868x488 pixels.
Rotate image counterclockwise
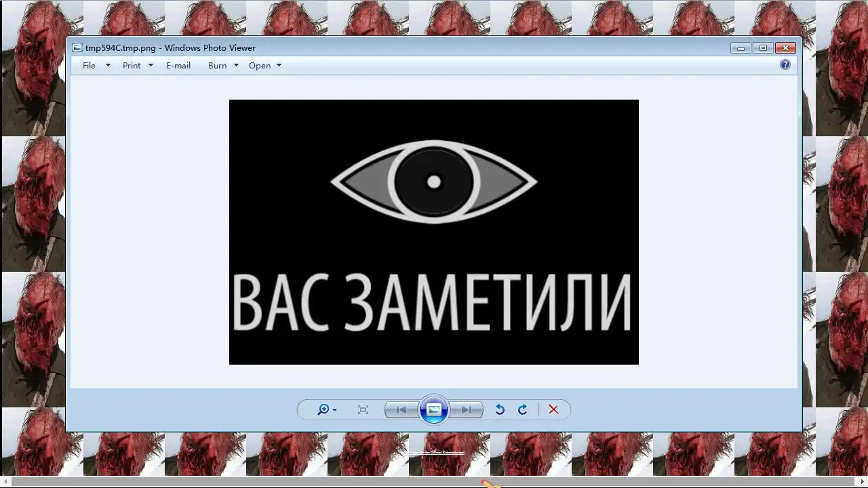coord(500,409)
